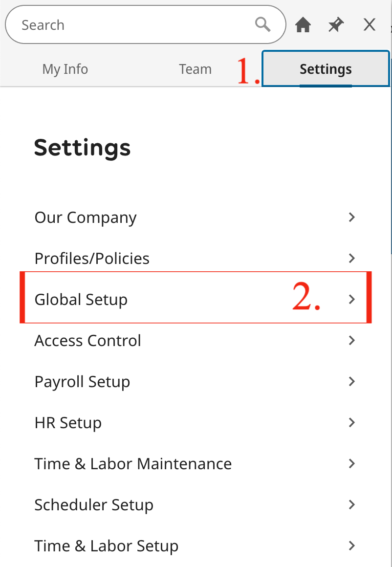The width and height of the screenshot is (392, 567).
Task: Open the Scheduler Setup section
Action: [x=93, y=504]
